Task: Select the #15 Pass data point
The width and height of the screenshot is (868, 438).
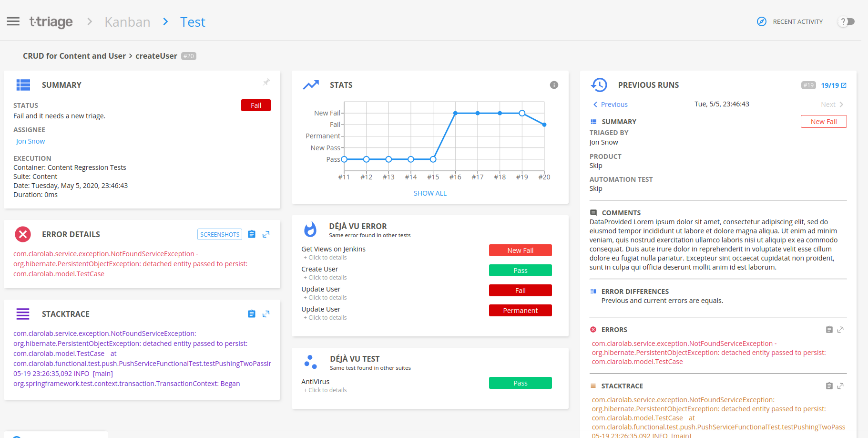Action: click(x=433, y=159)
